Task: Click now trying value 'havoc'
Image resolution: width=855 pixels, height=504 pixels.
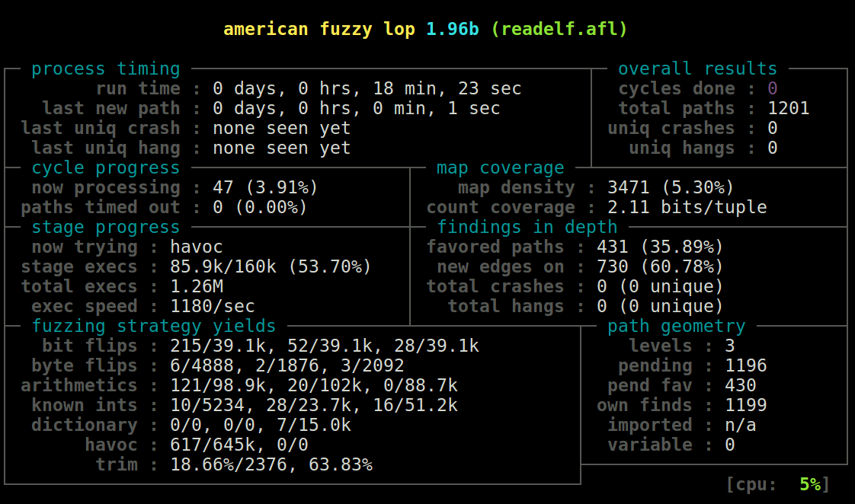Action: [x=197, y=247]
